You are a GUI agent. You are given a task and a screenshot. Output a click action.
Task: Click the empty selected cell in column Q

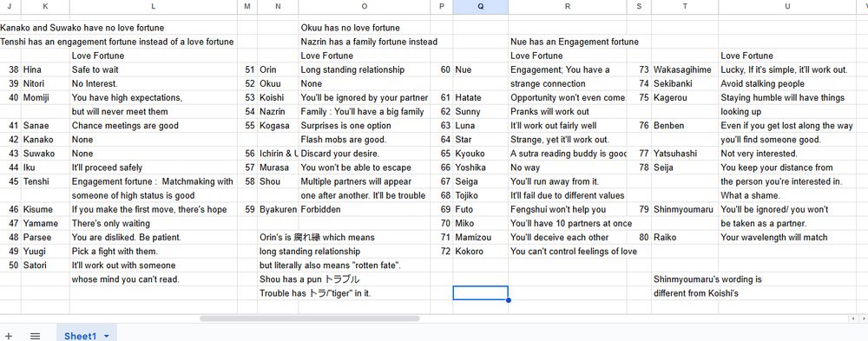tap(480, 292)
